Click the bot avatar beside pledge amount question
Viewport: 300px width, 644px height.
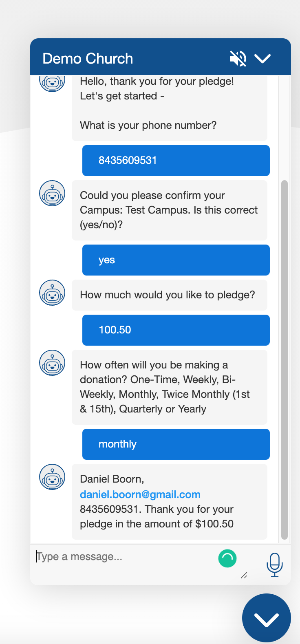tap(52, 293)
